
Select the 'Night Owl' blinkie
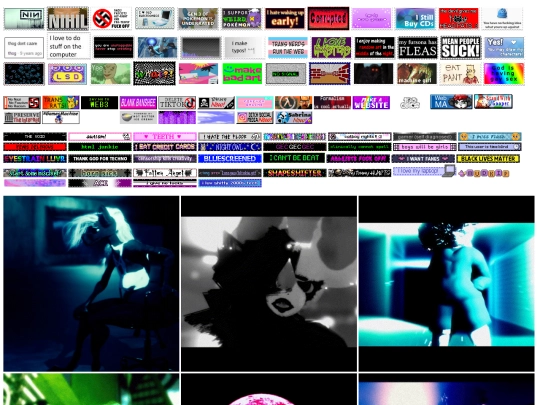(230, 147)
